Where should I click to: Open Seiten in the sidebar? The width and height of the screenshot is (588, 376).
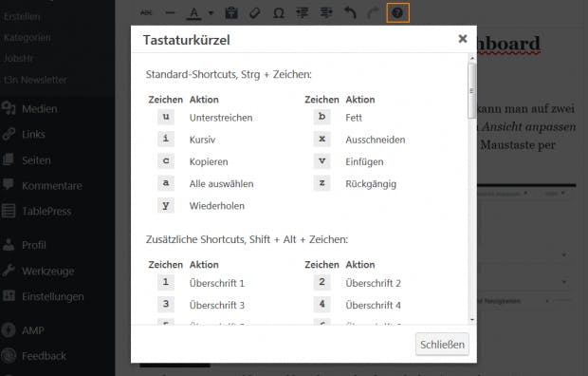tap(36, 160)
